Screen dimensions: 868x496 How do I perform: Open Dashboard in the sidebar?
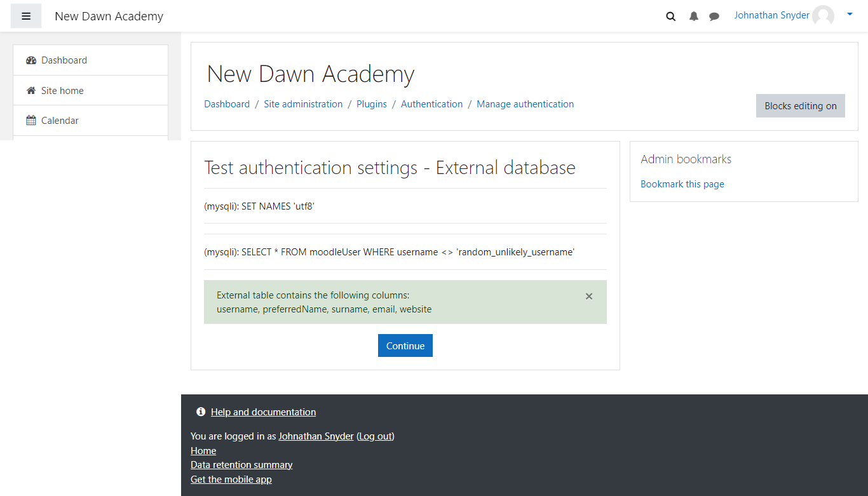coord(90,60)
